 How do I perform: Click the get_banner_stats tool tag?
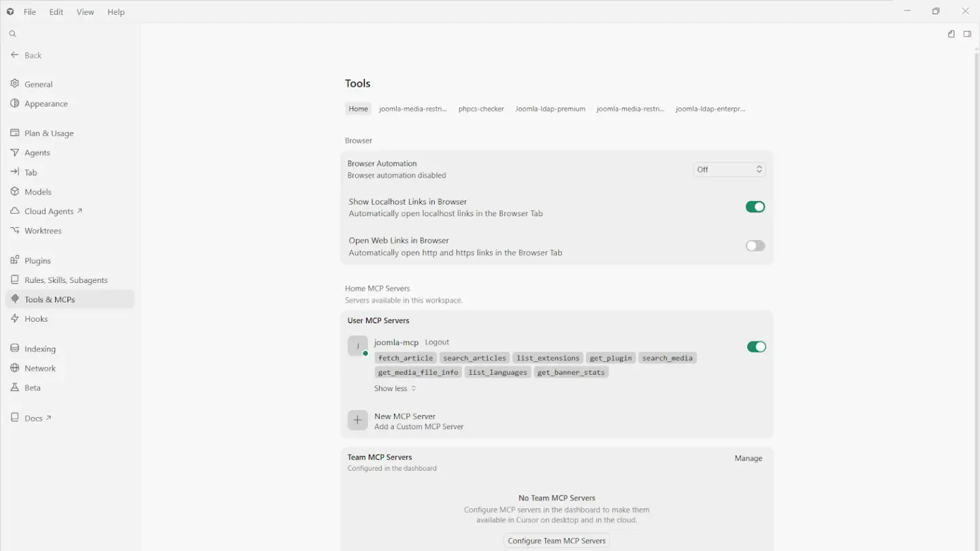pos(571,372)
